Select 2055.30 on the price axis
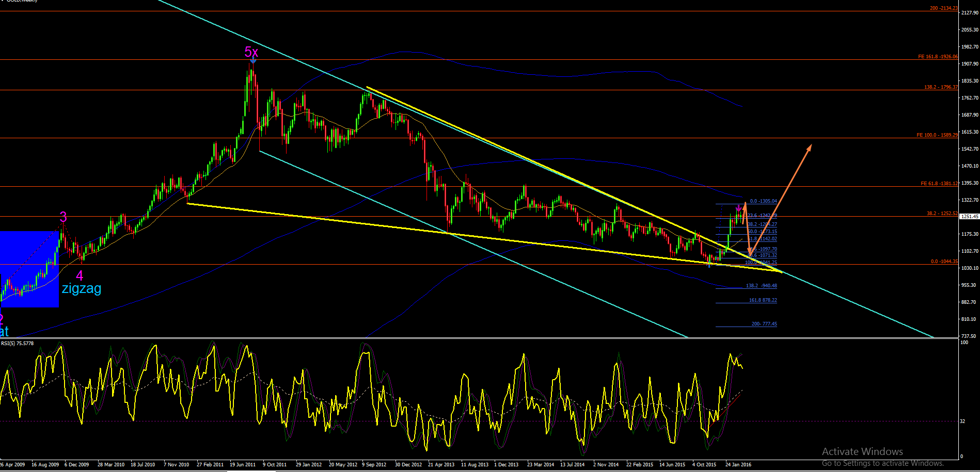This screenshot has width=980, height=472. click(969, 30)
